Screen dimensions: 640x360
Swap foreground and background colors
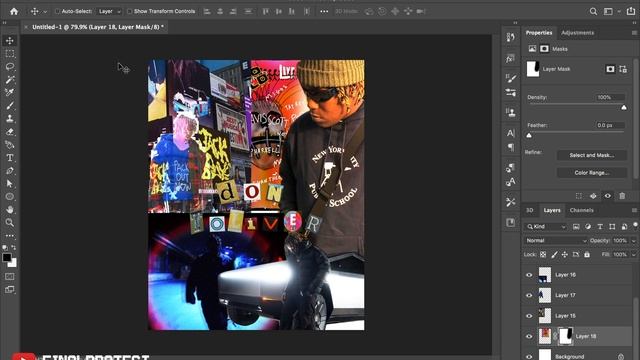coord(14,247)
